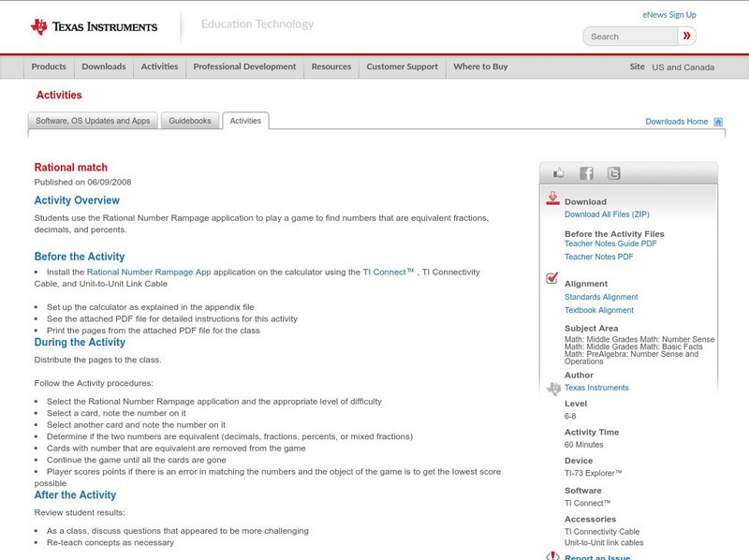Click the Rational match title
This screenshot has width=749, height=560.
click(71, 168)
